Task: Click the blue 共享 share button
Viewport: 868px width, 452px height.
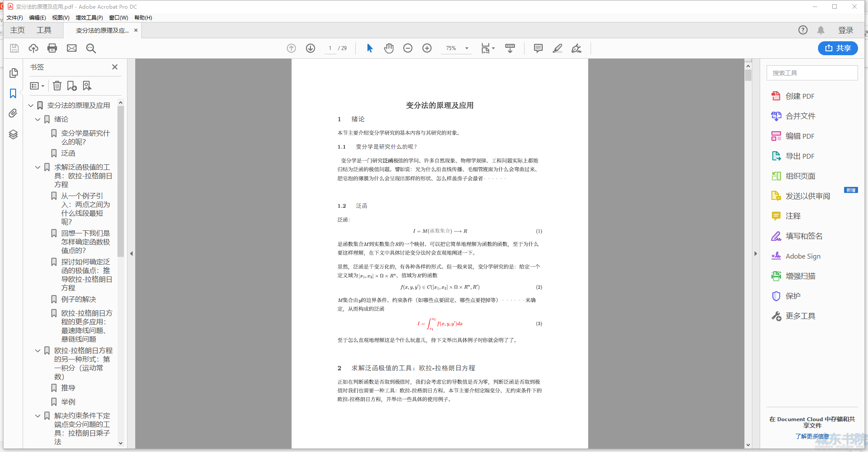Action: (838, 48)
